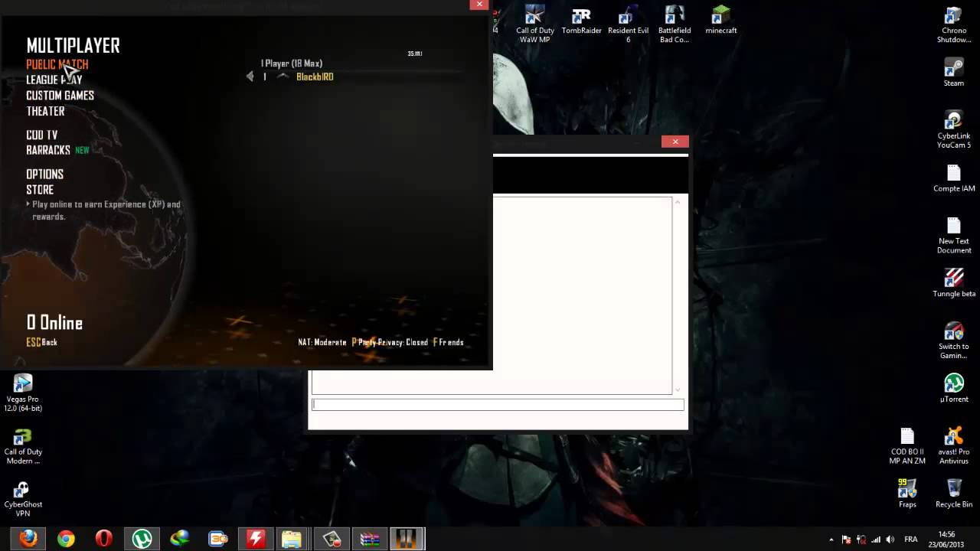Switch to µTorrent in the taskbar
This screenshot has height=551, width=980.
[142, 539]
